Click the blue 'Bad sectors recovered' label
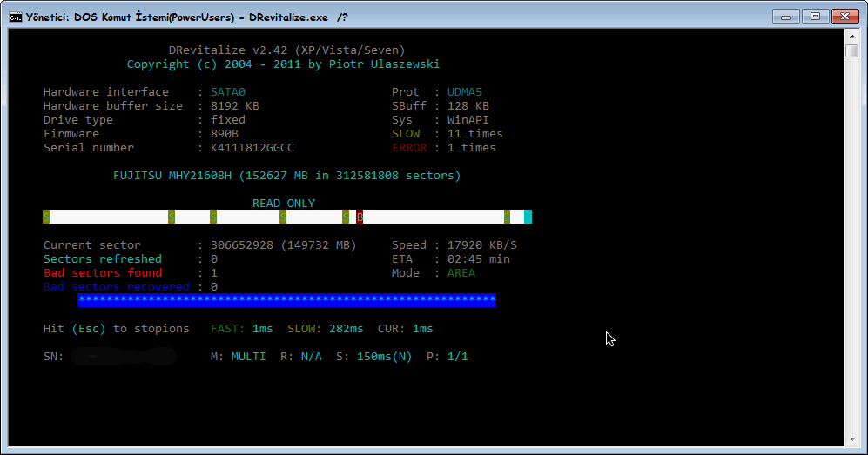This screenshot has height=455, width=868. pos(117,286)
